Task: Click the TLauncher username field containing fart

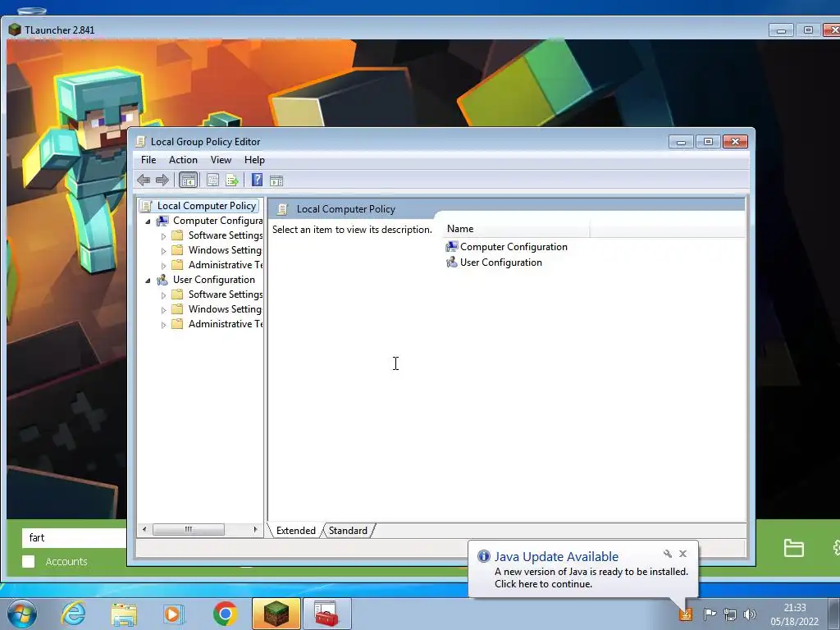Action: (74, 538)
